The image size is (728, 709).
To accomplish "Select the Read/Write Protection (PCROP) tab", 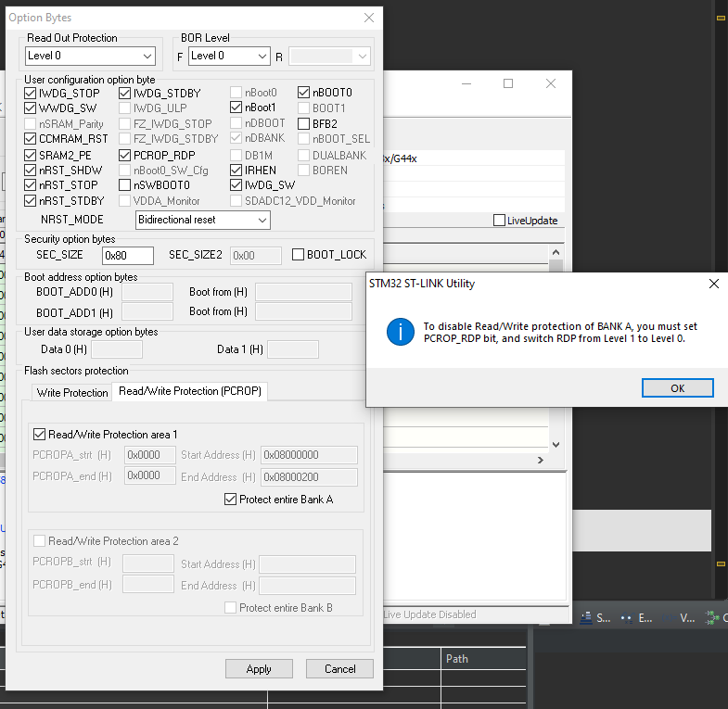I will [x=190, y=391].
